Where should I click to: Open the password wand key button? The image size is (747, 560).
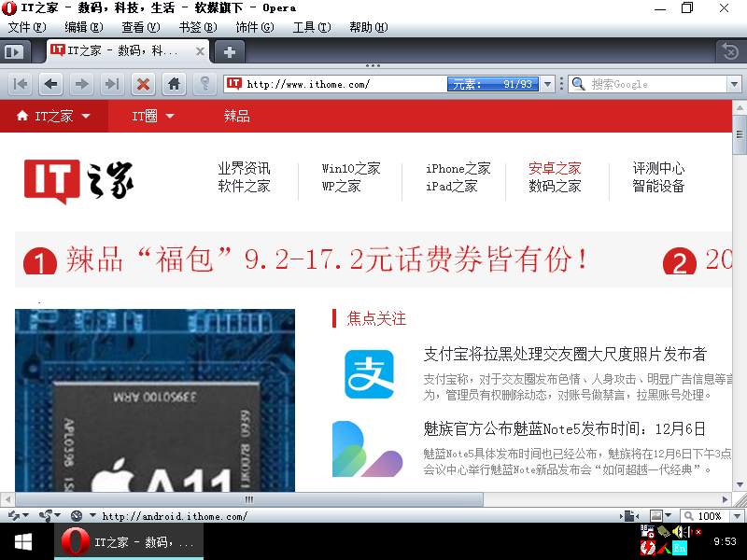pyautogui.click(x=205, y=84)
